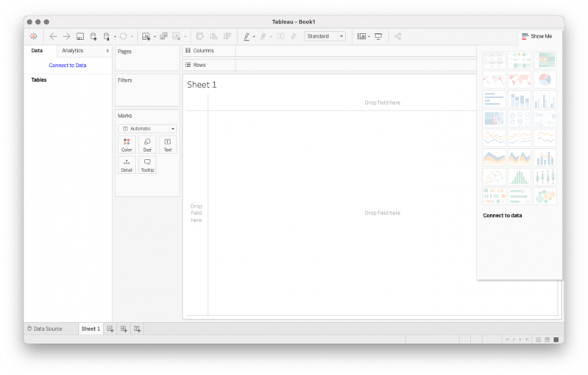
Task: Expand the show/hide cards dropdown arrow
Action: [369, 37]
